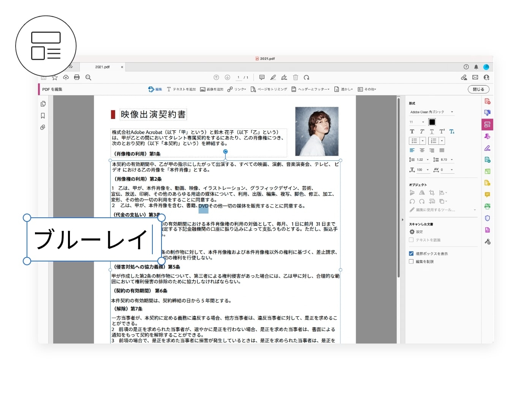Open the Create PDF tool in right rail
Screen dimensions: 532x399
tap(488, 101)
